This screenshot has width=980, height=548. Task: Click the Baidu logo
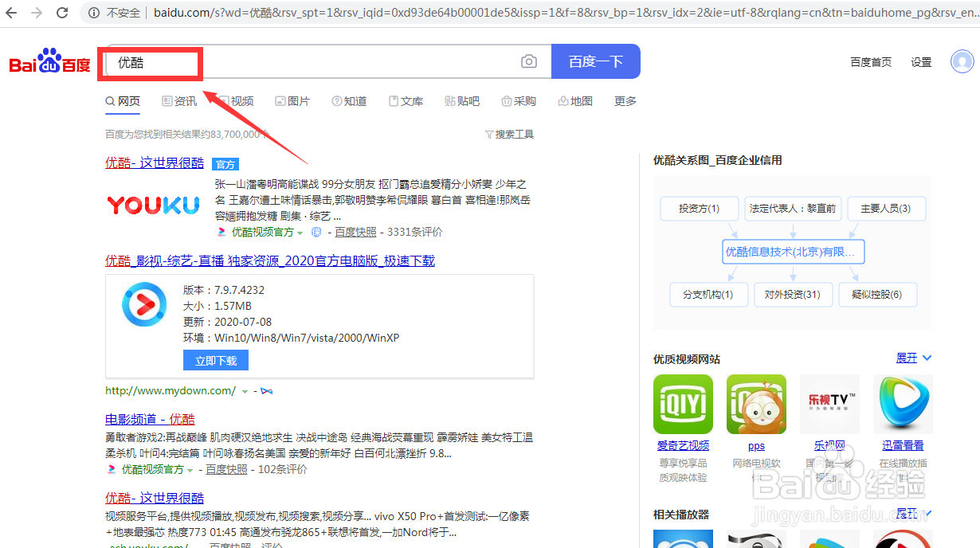point(50,61)
